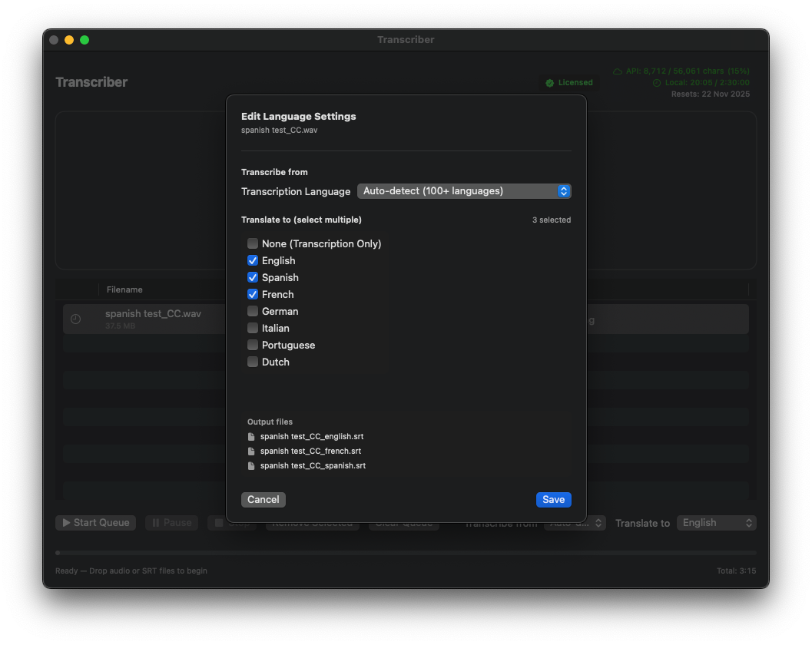The image size is (812, 645).
Task: Click the clock status icon beside spanish test_CC.wav
Action: pyautogui.click(x=75, y=319)
